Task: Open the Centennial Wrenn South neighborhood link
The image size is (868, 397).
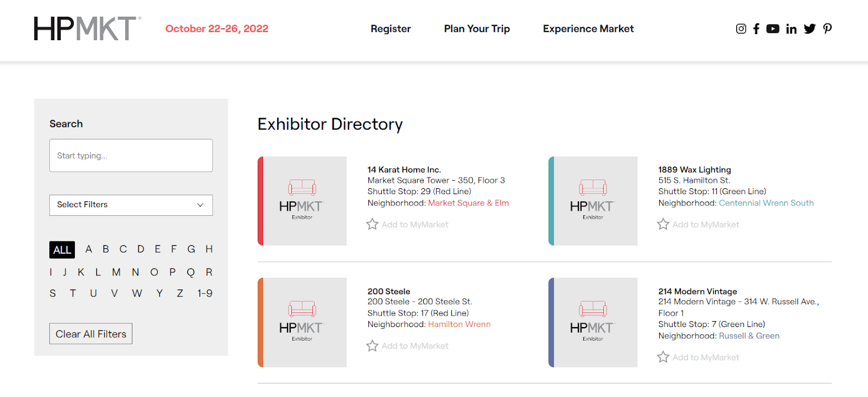Action: (x=766, y=203)
